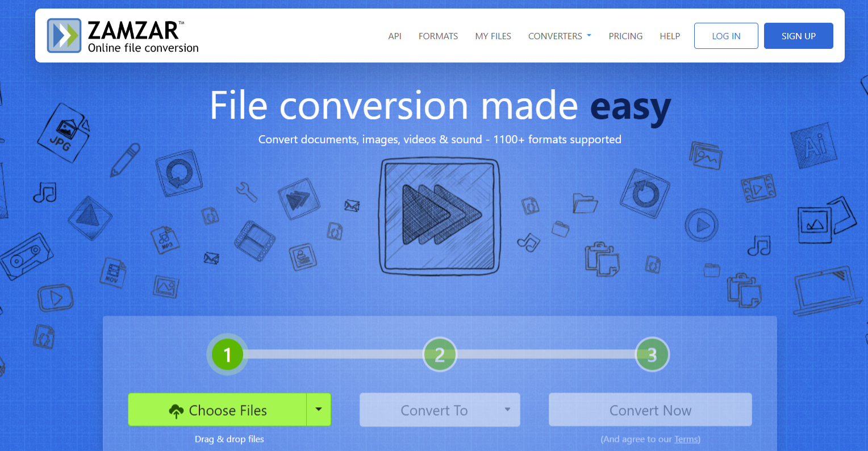868x451 pixels.
Task: Select step 2 circle
Action: [x=440, y=354]
